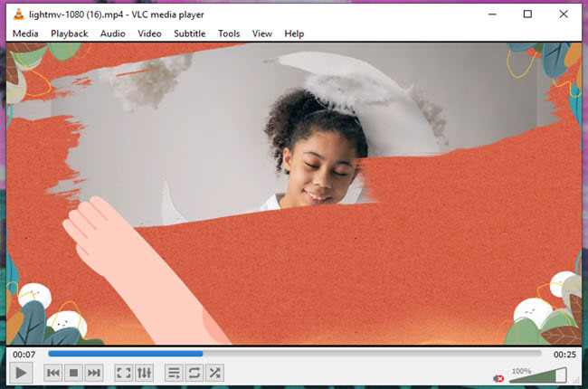588x389 pixels.
Task: Click the Play button
Action: pyautogui.click(x=21, y=373)
